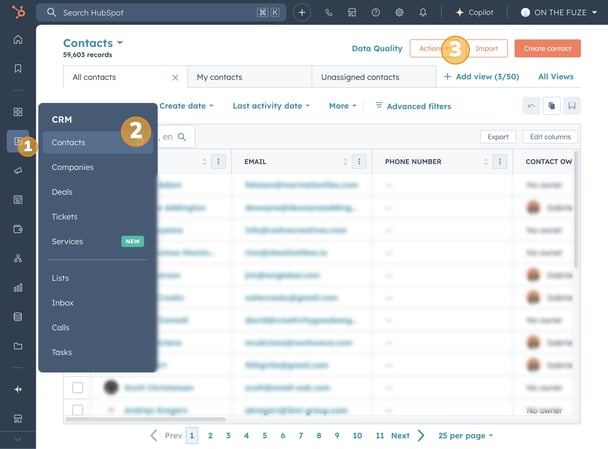The height and width of the screenshot is (449, 608).
Task: Expand the ON THE FUZE account menu
Action: coord(559,12)
